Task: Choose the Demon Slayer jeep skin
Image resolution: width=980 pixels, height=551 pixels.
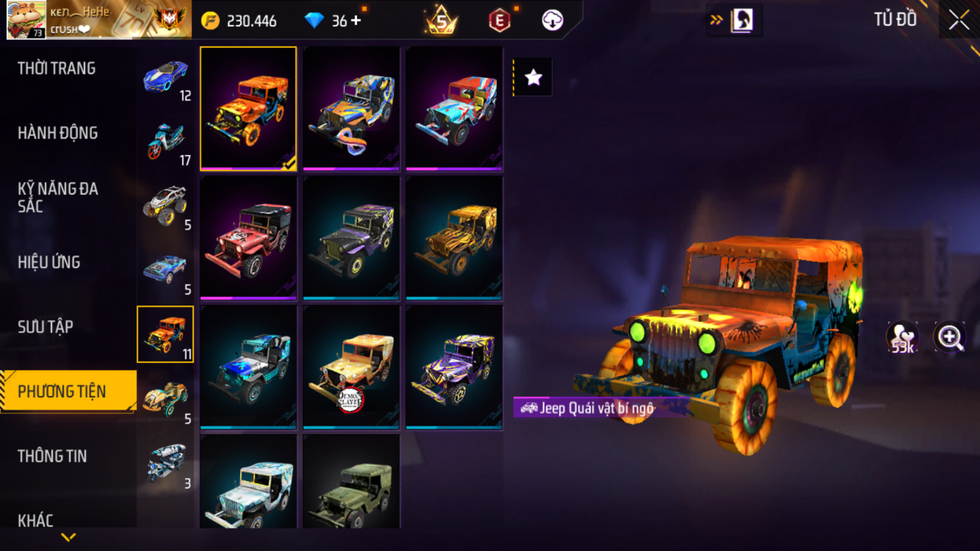Action: 351,368
